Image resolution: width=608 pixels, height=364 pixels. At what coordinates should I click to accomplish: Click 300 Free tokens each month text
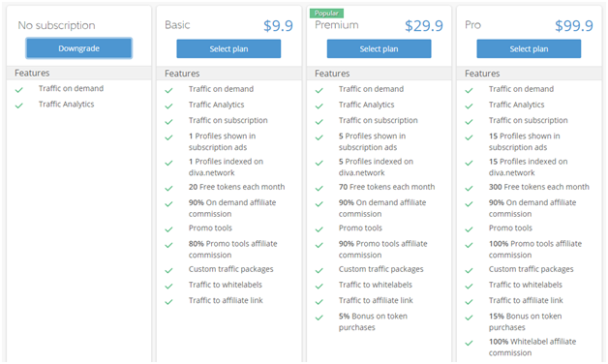[x=539, y=187]
